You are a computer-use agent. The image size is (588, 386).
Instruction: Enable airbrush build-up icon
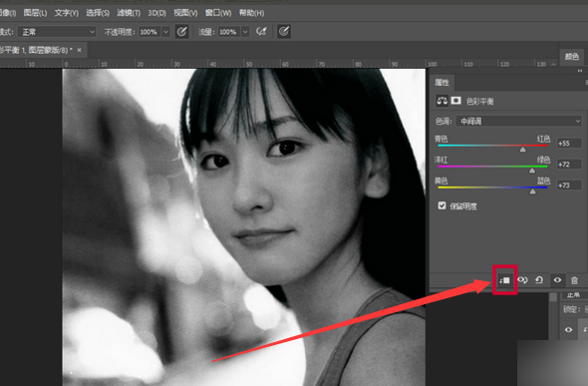261,32
